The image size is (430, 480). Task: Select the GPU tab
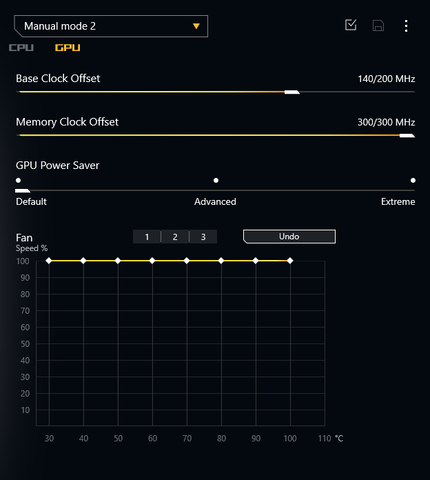[68, 48]
